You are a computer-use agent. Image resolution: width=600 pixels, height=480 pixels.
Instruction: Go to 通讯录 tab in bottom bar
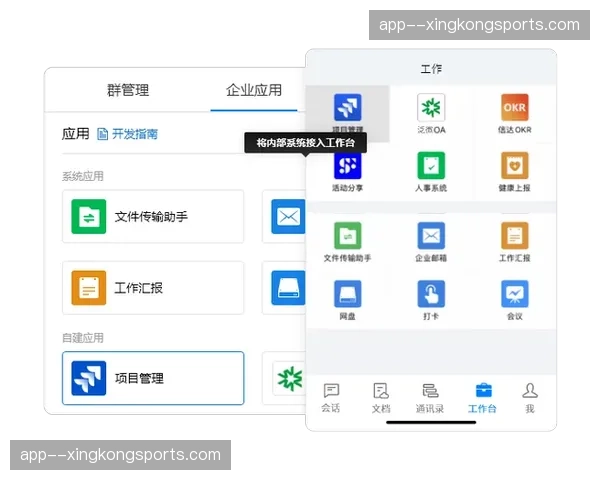pyautogui.click(x=430, y=398)
